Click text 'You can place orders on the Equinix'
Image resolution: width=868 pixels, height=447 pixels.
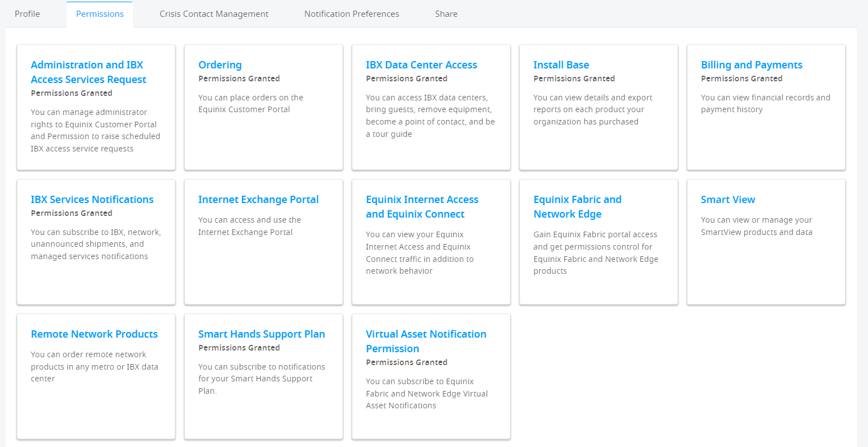250,103
